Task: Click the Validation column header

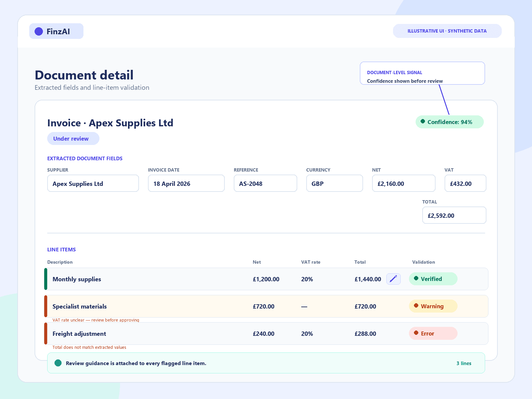Action: coord(424,262)
